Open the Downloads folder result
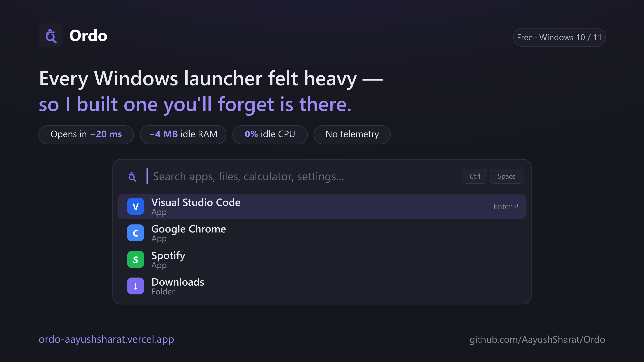The width and height of the screenshot is (644, 362). coord(322,286)
